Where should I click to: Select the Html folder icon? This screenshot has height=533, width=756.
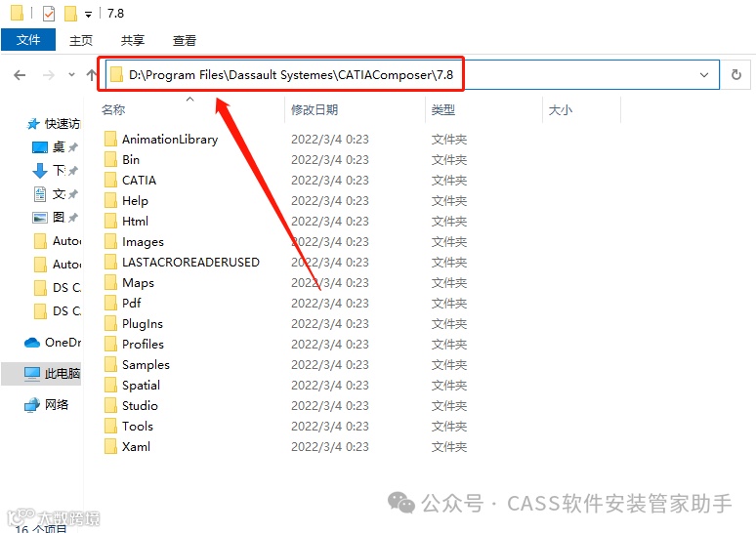(110, 221)
